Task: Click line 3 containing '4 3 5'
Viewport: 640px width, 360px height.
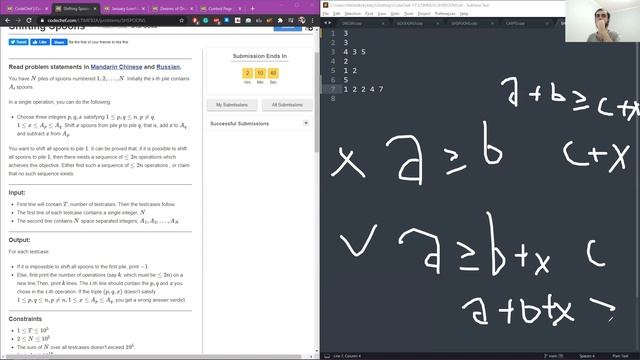Action: [x=355, y=52]
